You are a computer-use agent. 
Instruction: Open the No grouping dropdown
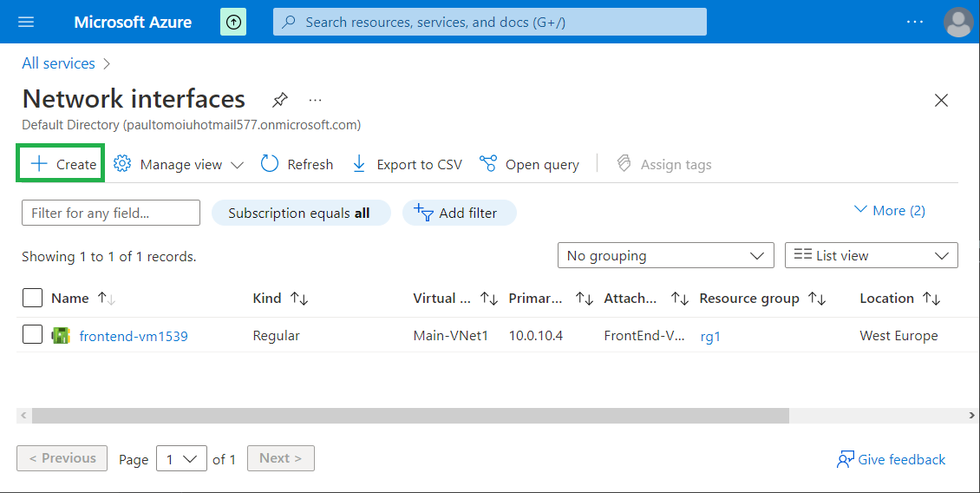[666, 255]
